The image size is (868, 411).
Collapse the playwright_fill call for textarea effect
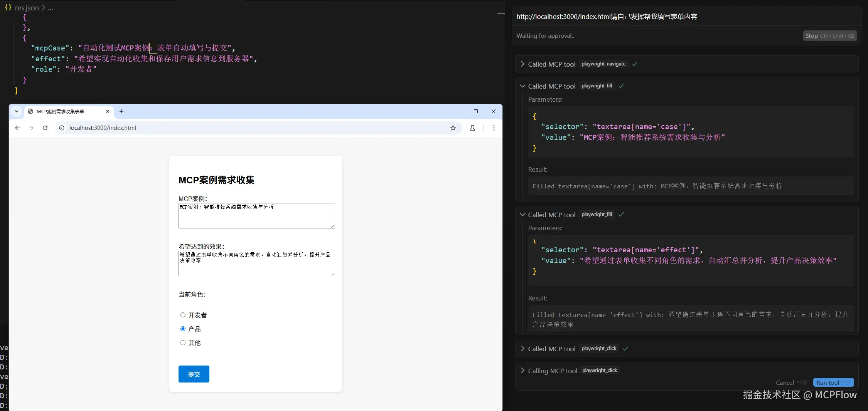pyautogui.click(x=522, y=215)
